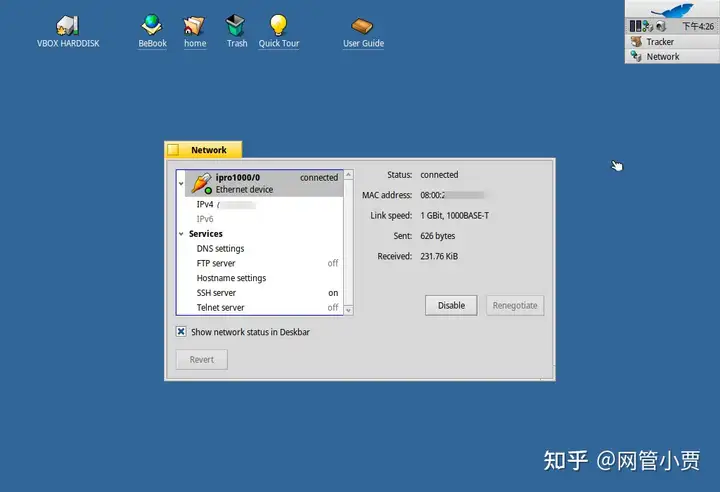Click the MAC address value
The height and width of the screenshot is (492, 720).
coord(452,195)
